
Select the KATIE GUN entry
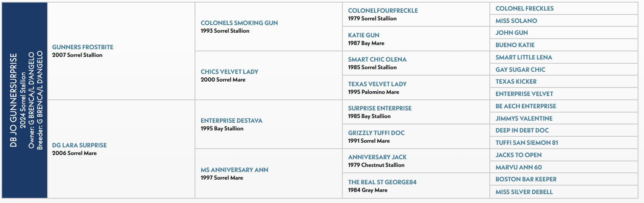click(364, 35)
